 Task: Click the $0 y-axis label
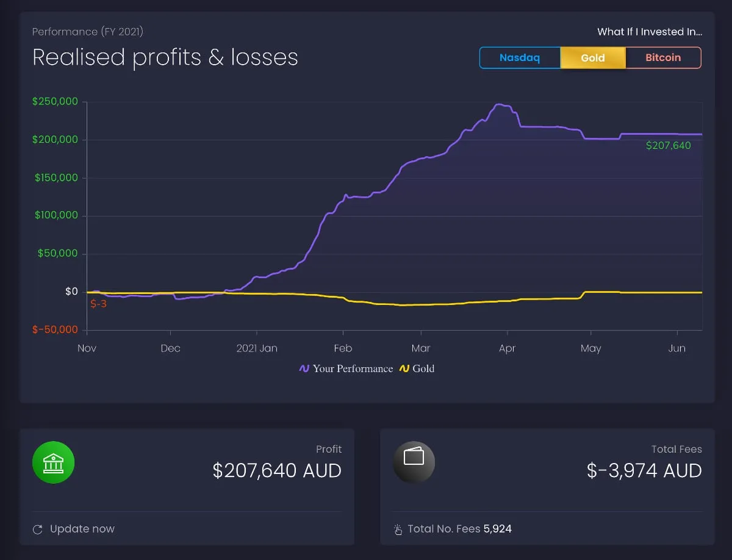[72, 292]
